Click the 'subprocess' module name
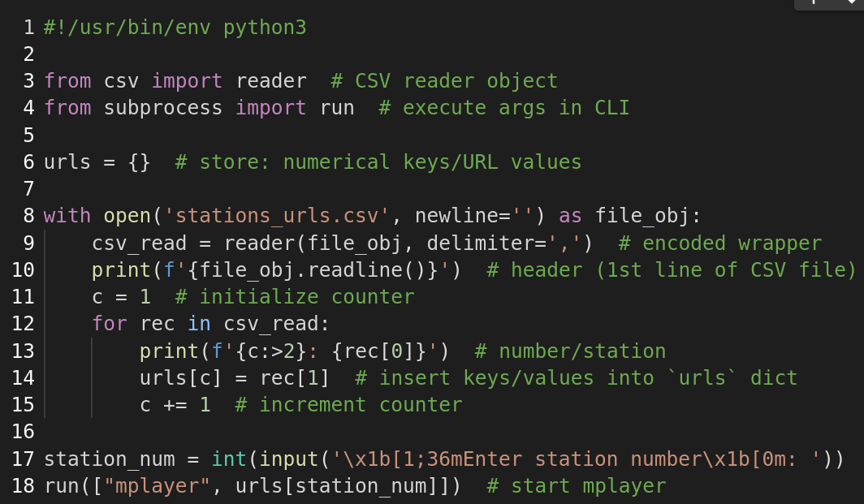This screenshot has width=864, height=504. tap(163, 108)
